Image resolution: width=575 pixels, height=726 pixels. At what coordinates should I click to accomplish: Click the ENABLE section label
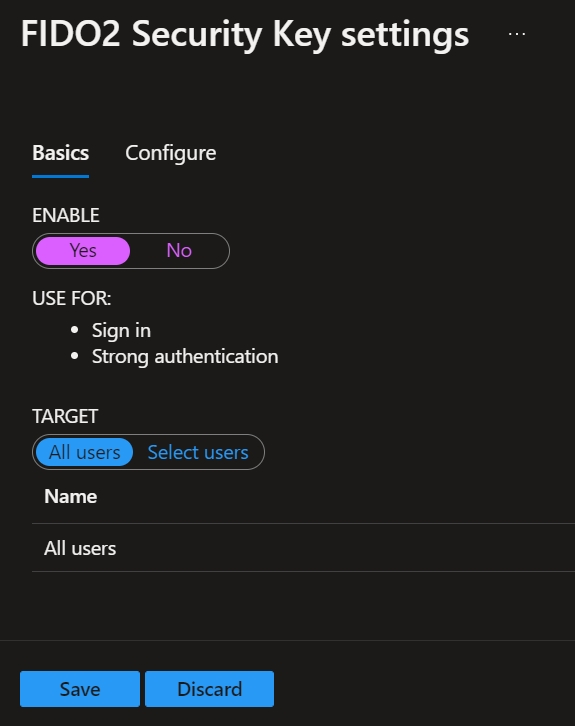coord(66,215)
